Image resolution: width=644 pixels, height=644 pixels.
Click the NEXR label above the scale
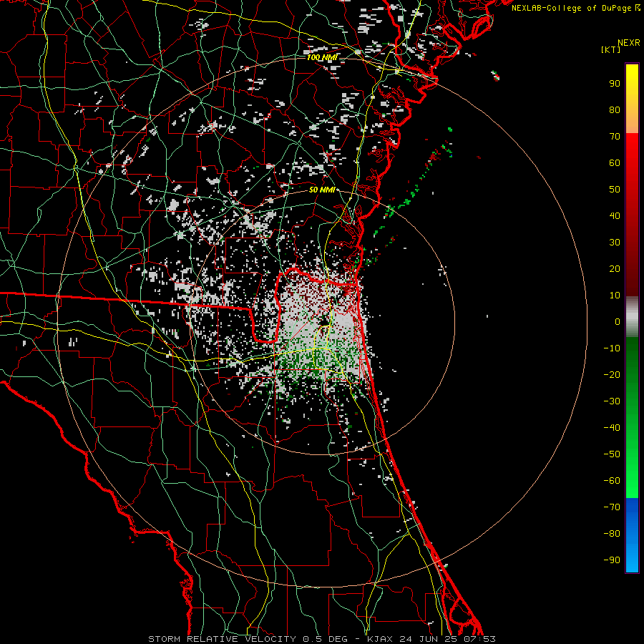[629, 43]
